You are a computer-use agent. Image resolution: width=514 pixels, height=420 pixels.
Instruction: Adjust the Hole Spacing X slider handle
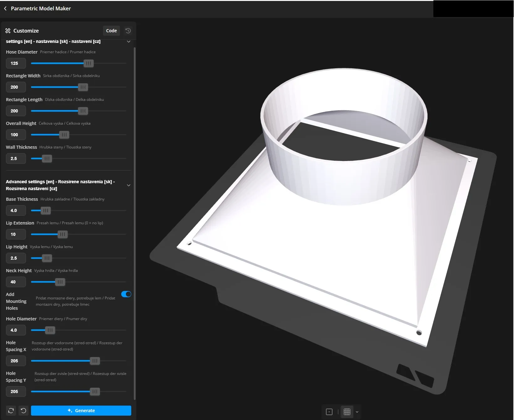coord(95,361)
